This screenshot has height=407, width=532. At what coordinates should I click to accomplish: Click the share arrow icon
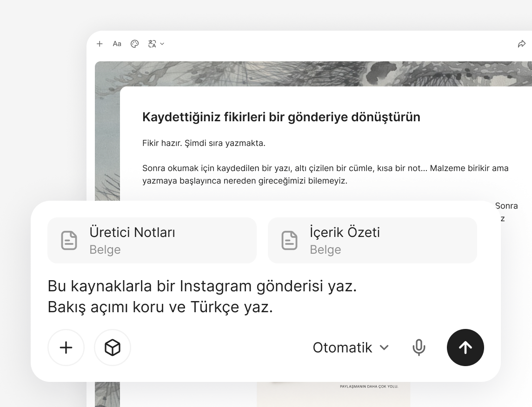521,44
